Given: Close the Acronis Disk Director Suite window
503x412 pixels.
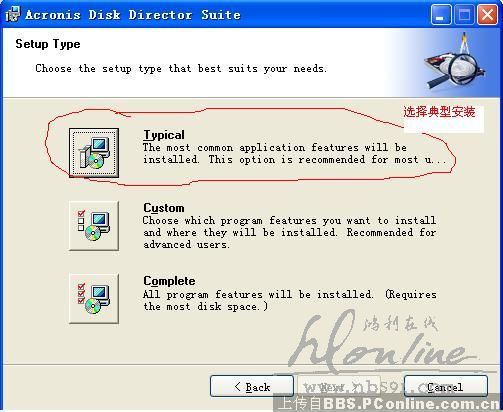Looking at the screenshot, I should [487, 15].
